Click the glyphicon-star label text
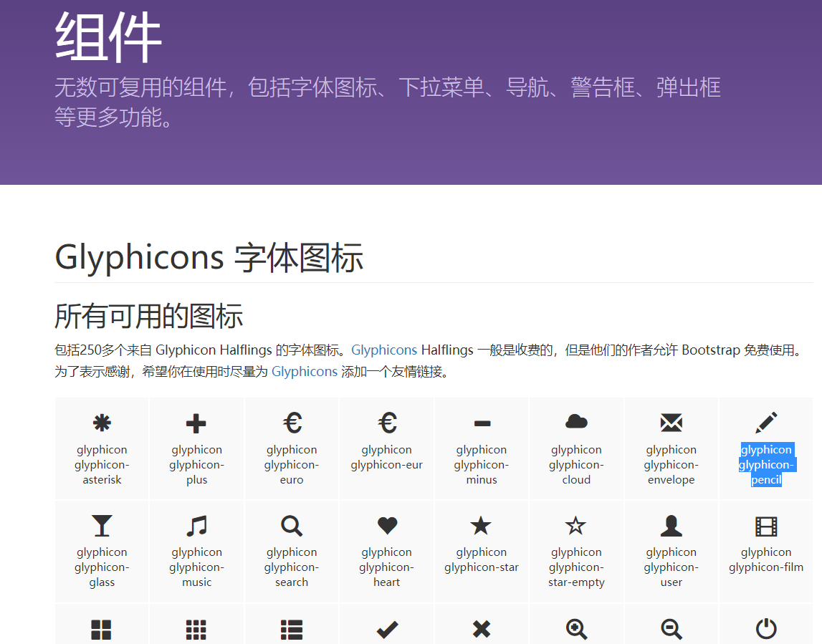Screen dimensions: 822x644 tap(482, 559)
